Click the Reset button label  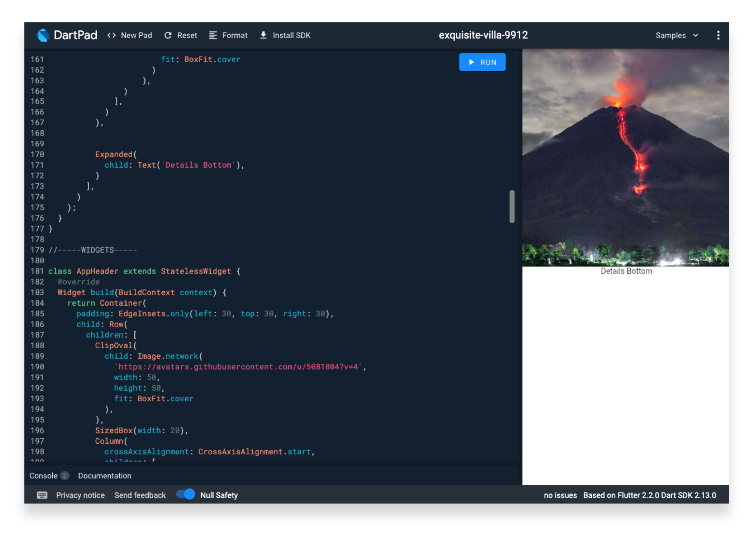point(187,35)
